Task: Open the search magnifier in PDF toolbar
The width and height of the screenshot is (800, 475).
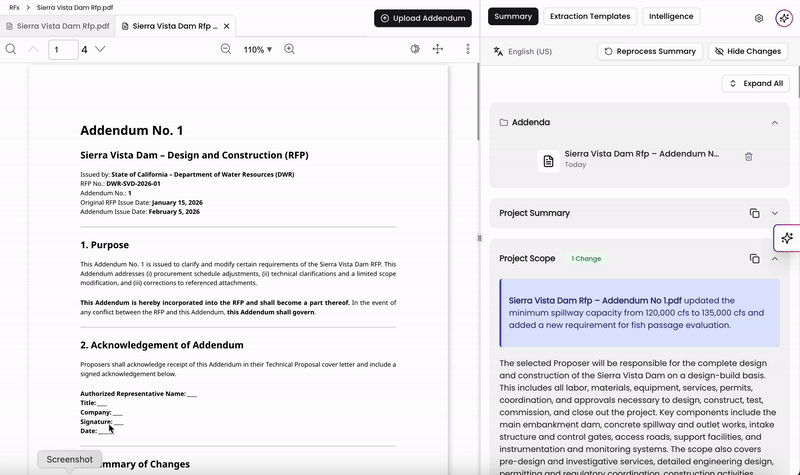Action: (x=11, y=49)
